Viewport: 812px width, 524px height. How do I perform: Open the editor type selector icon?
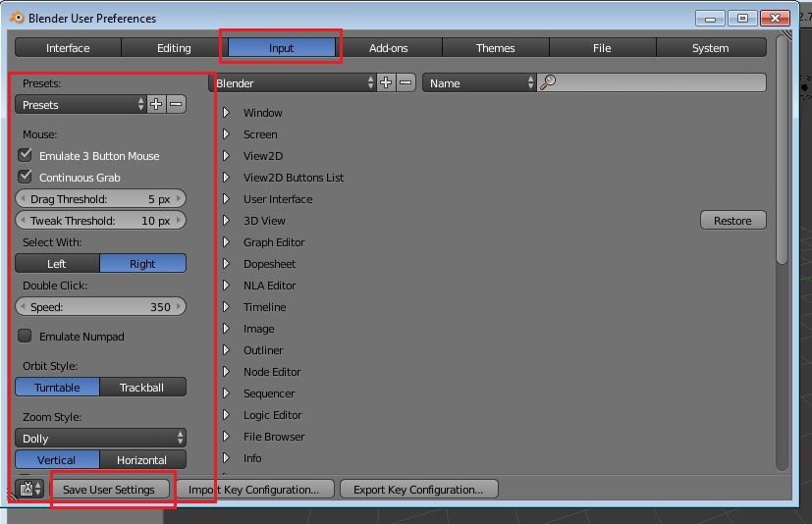[29, 489]
